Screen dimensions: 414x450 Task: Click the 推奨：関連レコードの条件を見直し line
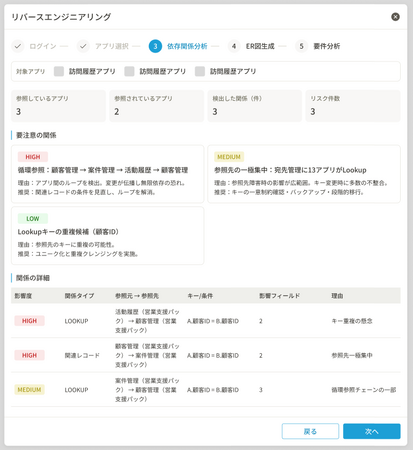[x=87, y=192]
